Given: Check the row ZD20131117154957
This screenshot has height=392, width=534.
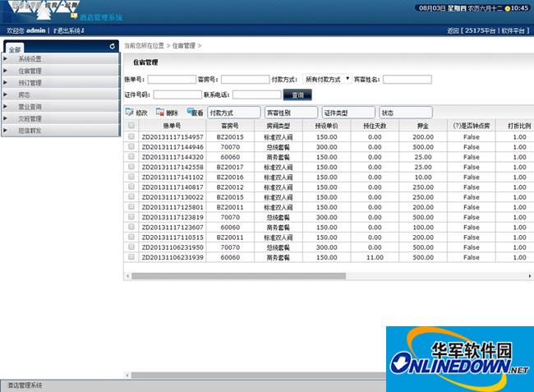Looking at the screenshot, I should [x=131, y=136].
